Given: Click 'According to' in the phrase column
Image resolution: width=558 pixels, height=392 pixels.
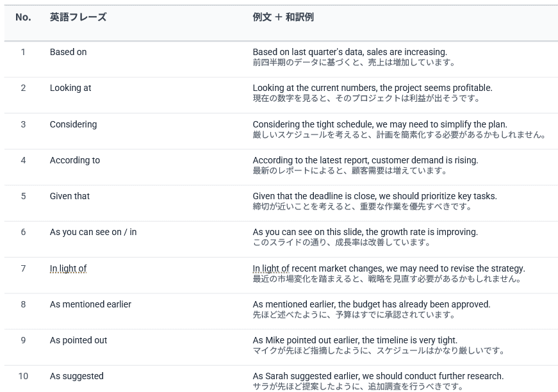Looking at the screenshot, I should coord(75,160).
